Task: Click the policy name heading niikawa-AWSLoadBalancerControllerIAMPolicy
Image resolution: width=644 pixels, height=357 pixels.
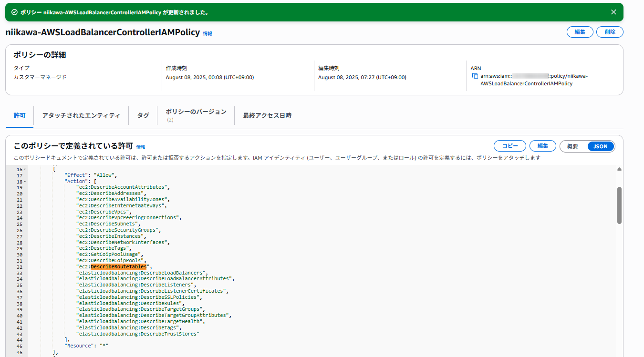Action: point(103,32)
